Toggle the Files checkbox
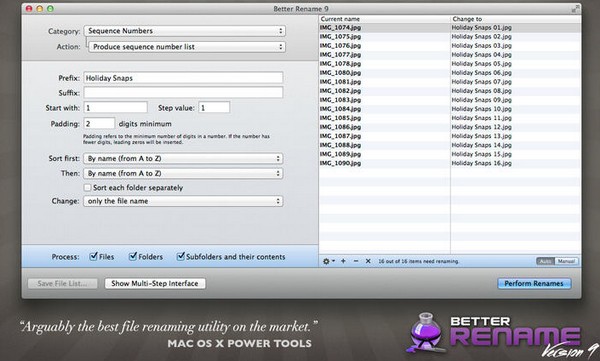 tap(93, 256)
